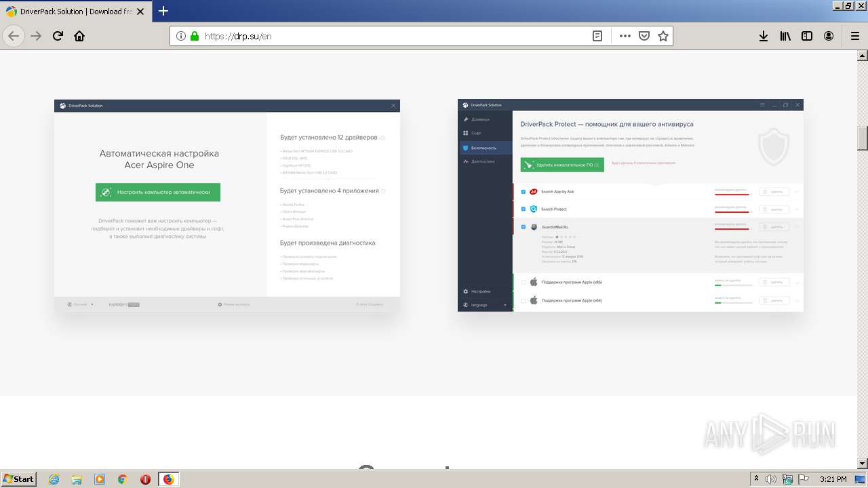Open a new browser tab
This screenshot has height=488, width=868.
point(163,11)
